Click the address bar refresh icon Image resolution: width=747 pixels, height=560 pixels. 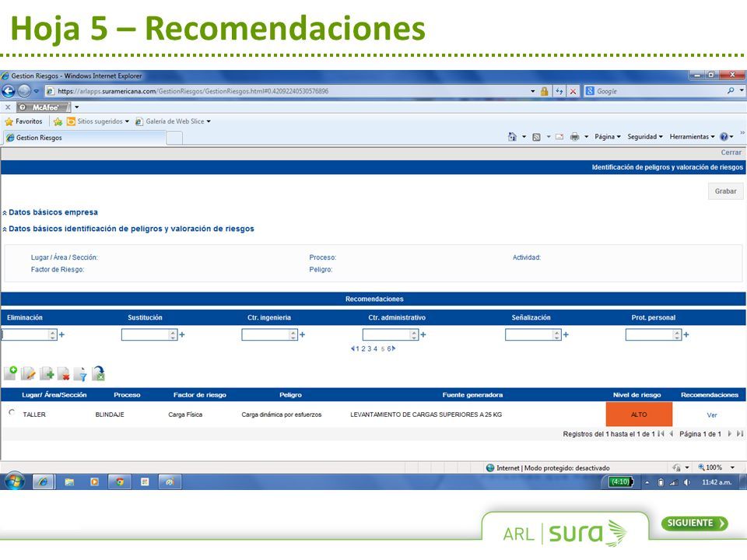[x=559, y=92]
